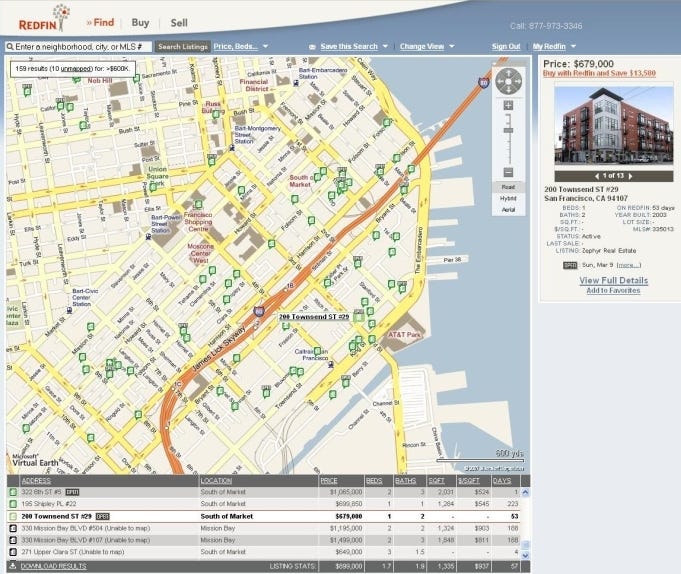The image size is (681, 574).
Task: Pan the map left with compass arrow
Action: pyautogui.click(x=500, y=81)
